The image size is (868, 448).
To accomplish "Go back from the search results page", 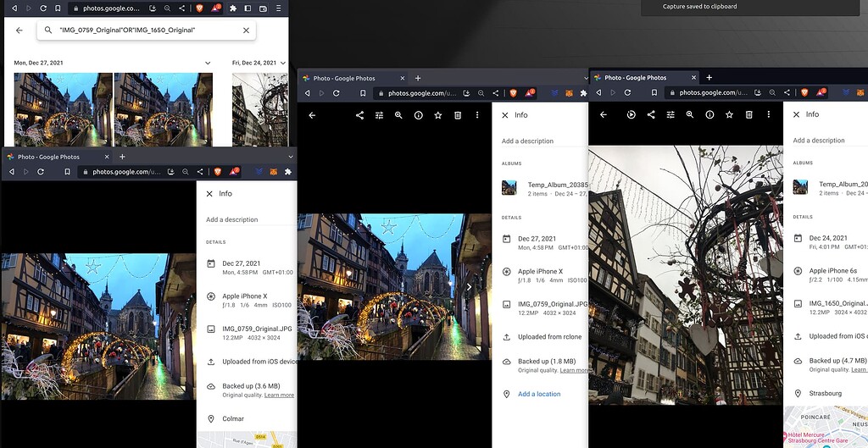I will (x=19, y=30).
